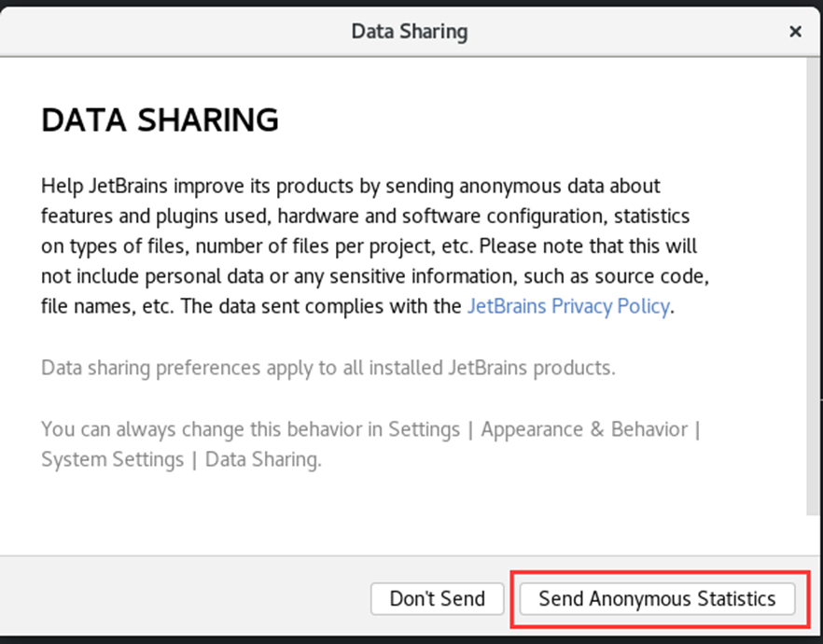Click the word 'Settings' in the gray hint
823x644 pixels.
click(424, 429)
